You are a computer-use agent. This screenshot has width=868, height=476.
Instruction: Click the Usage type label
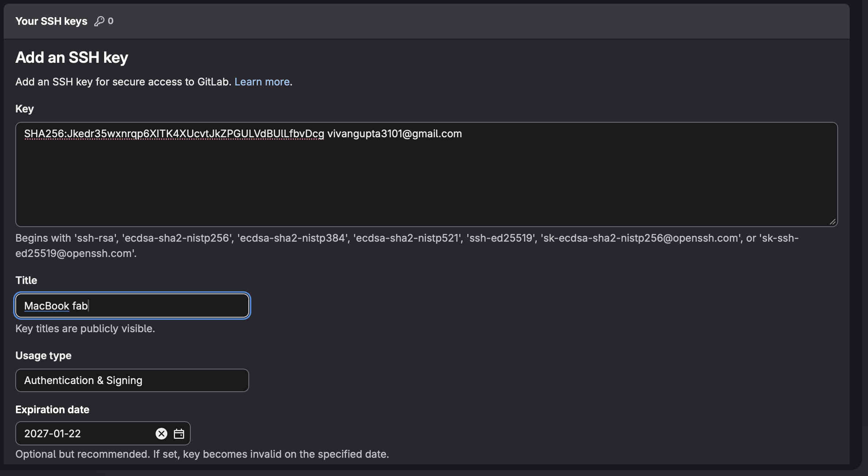[x=43, y=356]
